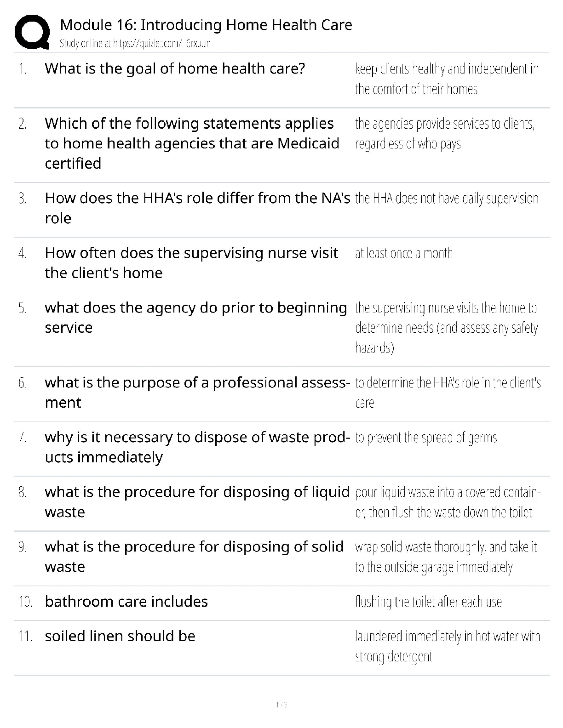Click answer 'the agencies provide services to clients'

coord(445,134)
